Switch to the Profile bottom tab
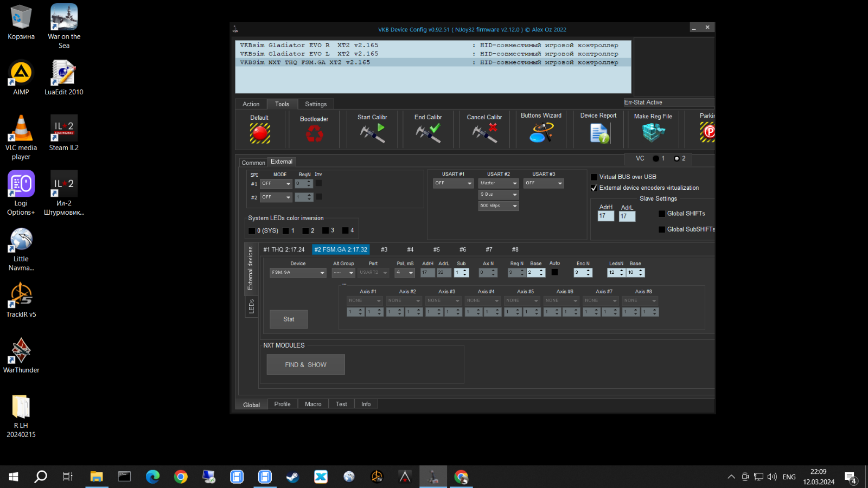The height and width of the screenshot is (488, 868). click(x=282, y=404)
